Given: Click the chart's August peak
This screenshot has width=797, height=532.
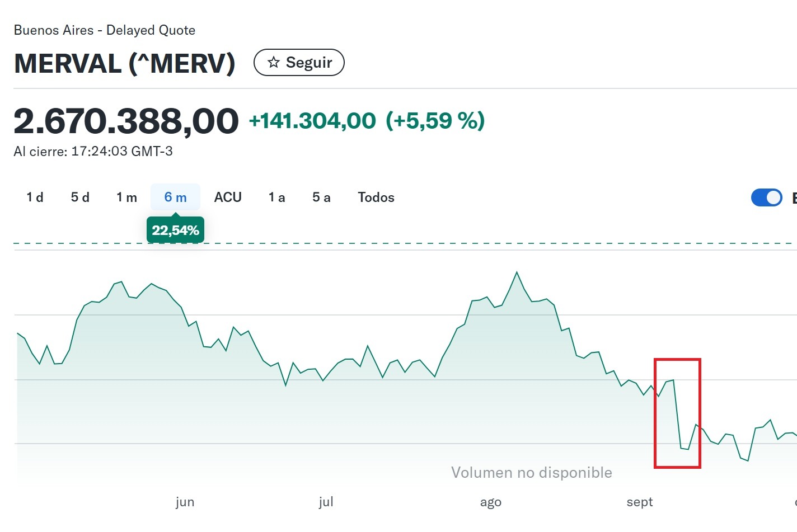Looking at the screenshot, I should point(517,272).
